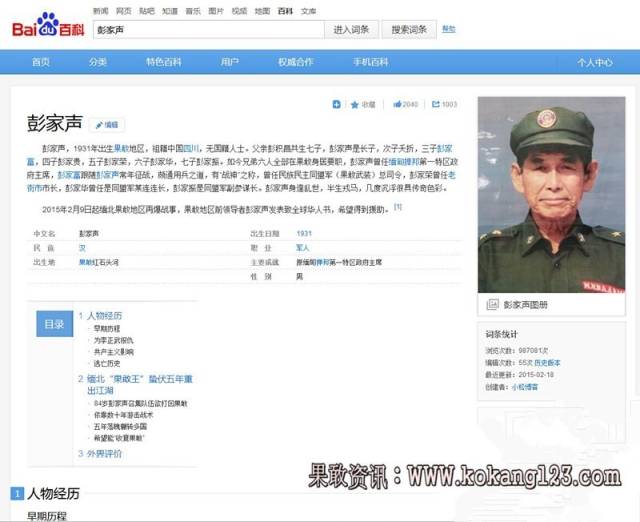Screen dimensions: 640x522
Task: Click the Baidu Baike paw logo
Action: pyautogui.click(x=48, y=25)
